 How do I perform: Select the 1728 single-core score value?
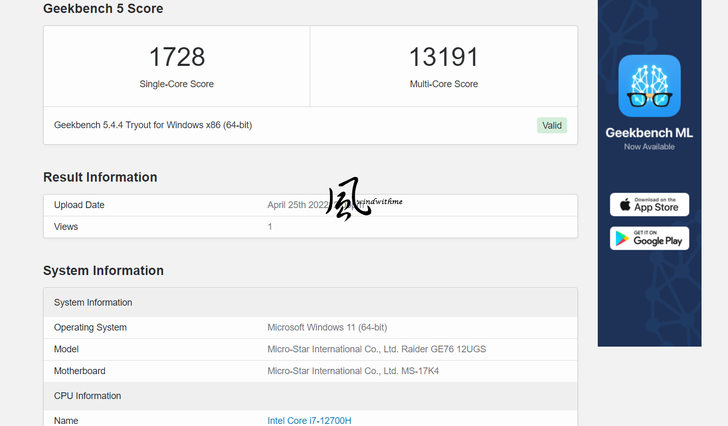(177, 57)
